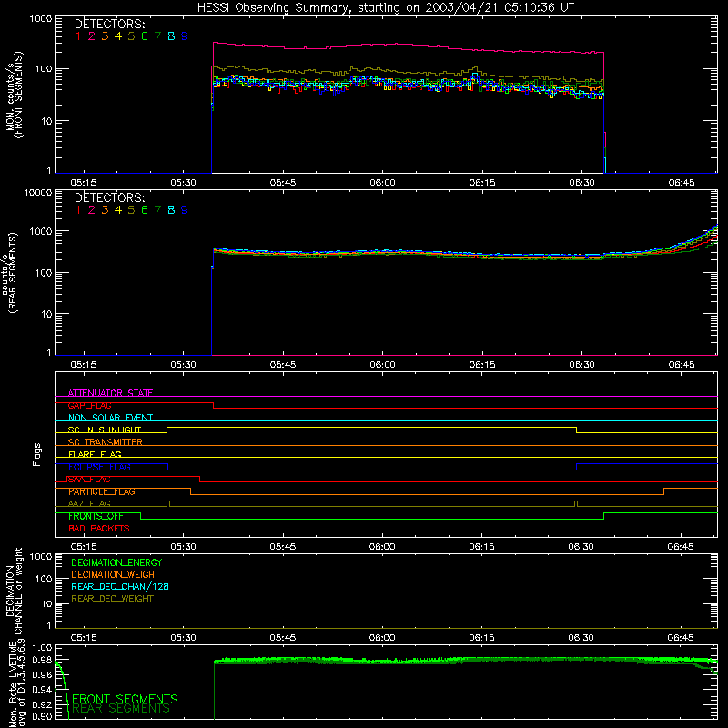Click ECLIPSE_FLAG falling step in Flags plot

click(168, 467)
